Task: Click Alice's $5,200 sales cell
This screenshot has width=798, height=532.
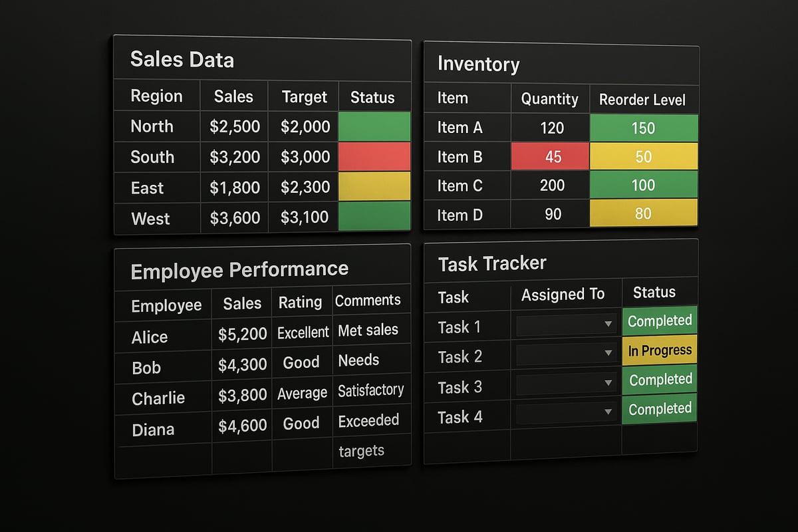Action: [x=242, y=334]
